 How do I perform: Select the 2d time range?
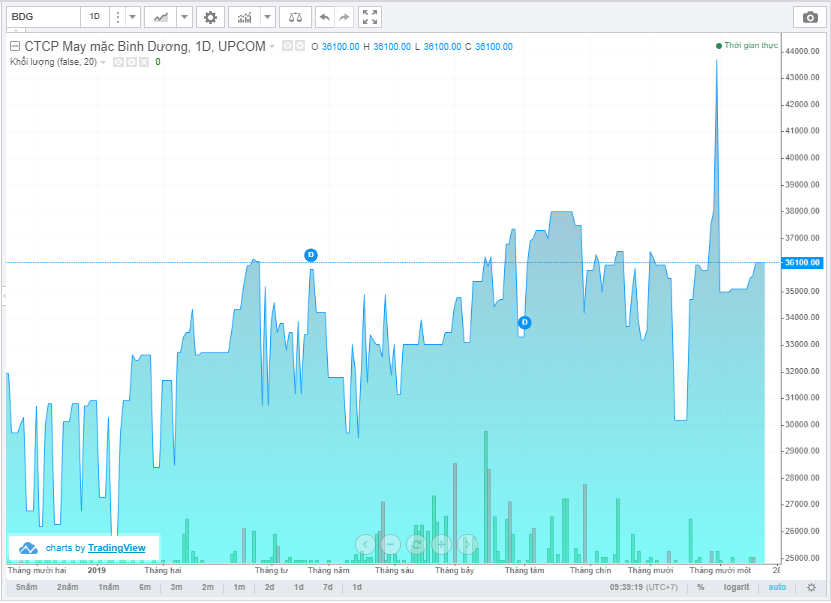click(269, 587)
